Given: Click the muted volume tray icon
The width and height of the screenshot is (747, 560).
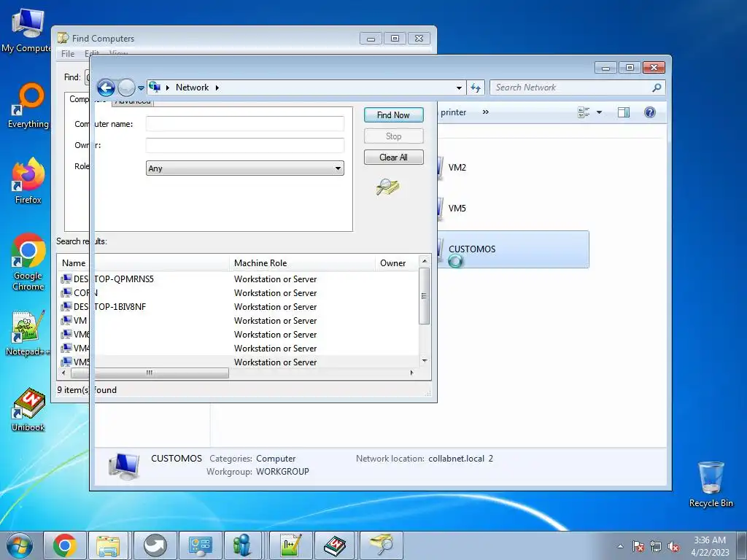Looking at the screenshot, I should click(673, 546).
